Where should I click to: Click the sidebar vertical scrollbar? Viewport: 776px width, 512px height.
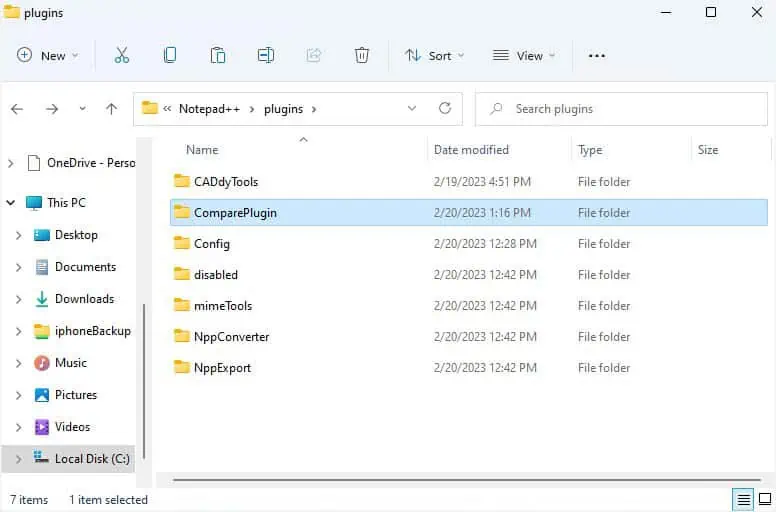pos(144,381)
